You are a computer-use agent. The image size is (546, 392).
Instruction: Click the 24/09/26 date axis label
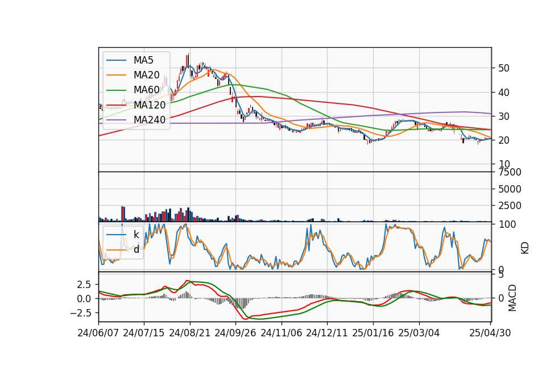tap(235, 333)
